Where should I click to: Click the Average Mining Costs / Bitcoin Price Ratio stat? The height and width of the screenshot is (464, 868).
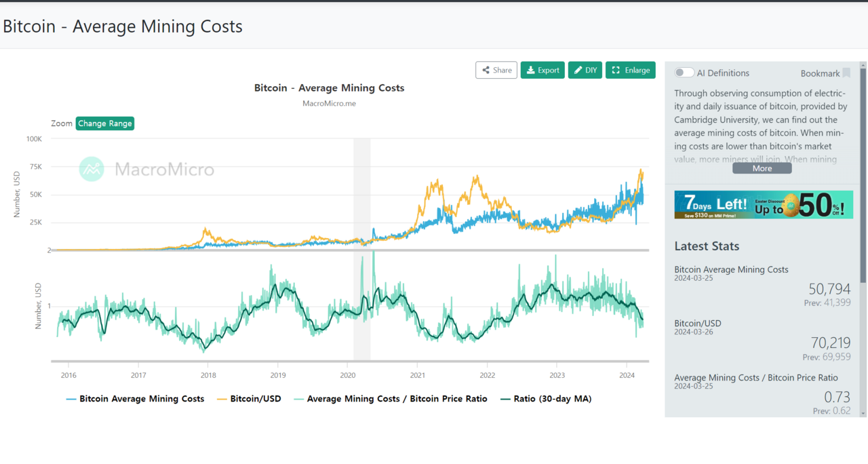point(755,378)
